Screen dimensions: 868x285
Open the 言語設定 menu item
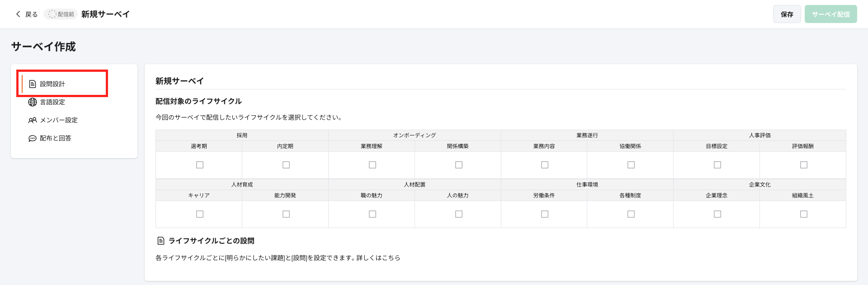click(x=52, y=102)
